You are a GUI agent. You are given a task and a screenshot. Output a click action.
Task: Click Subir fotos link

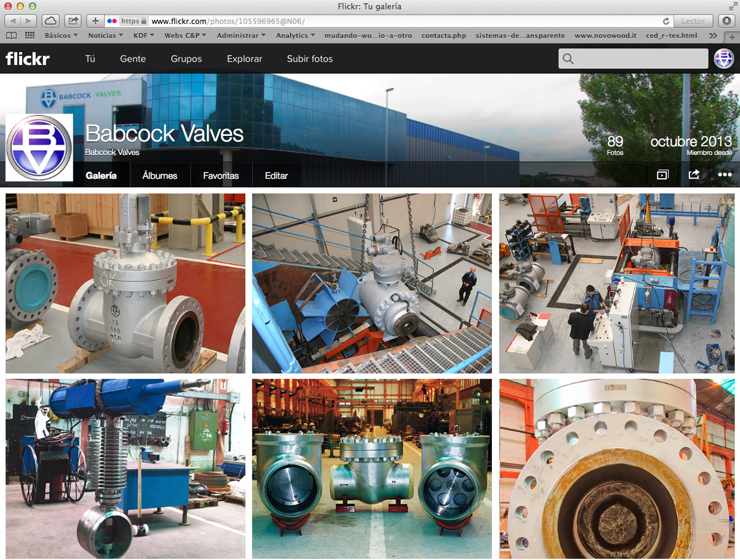[x=309, y=59]
